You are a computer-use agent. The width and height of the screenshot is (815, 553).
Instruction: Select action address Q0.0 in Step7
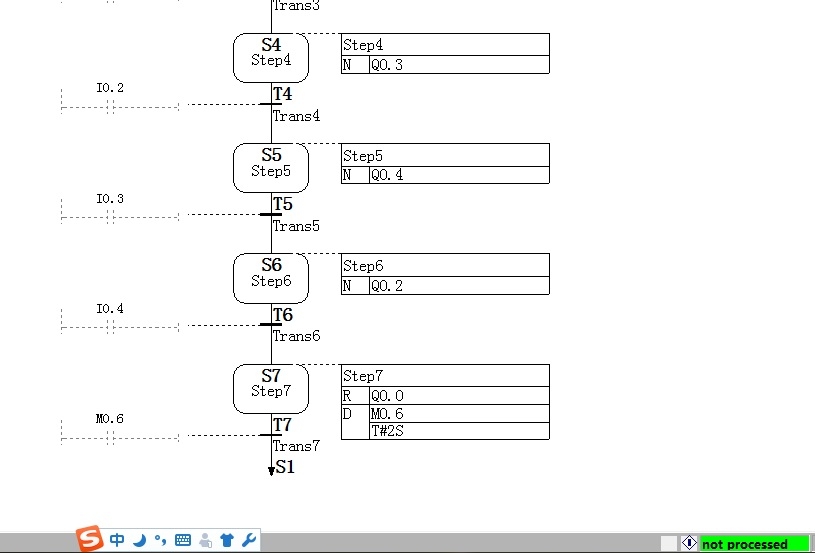tap(459, 396)
